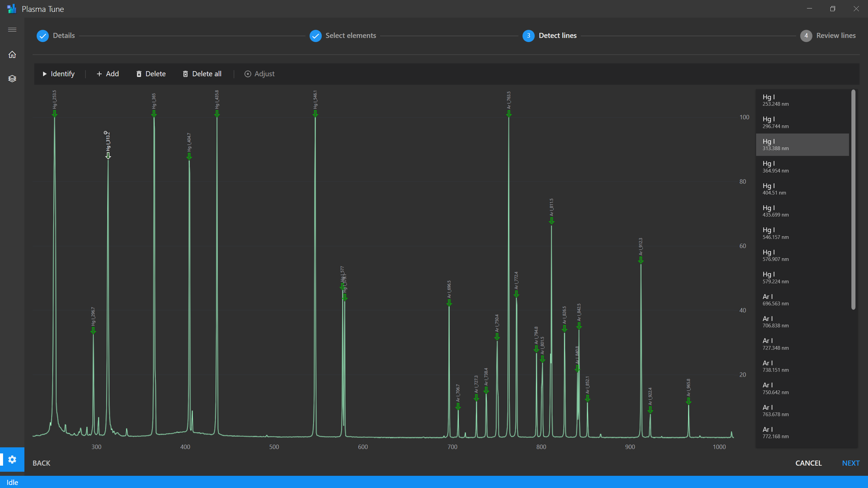The image size is (868, 488).
Task: Click the CANCEL button
Action: pyautogui.click(x=809, y=463)
